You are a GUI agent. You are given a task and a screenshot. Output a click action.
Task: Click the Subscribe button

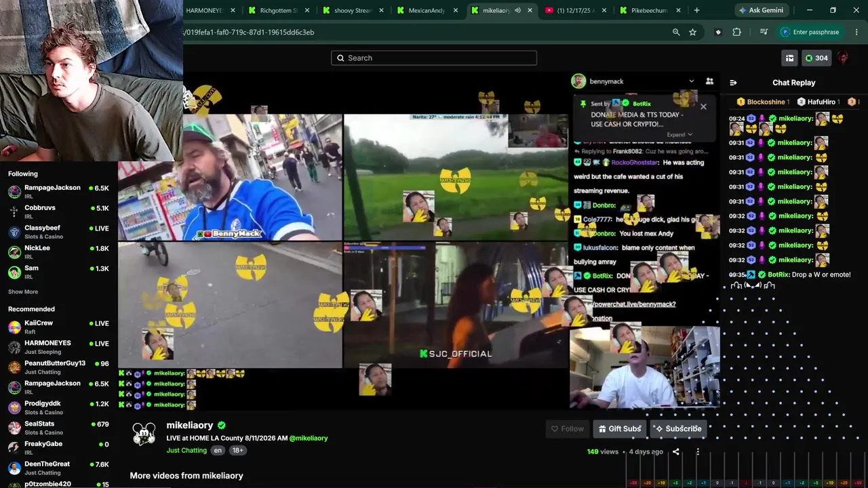[x=677, y=429]
